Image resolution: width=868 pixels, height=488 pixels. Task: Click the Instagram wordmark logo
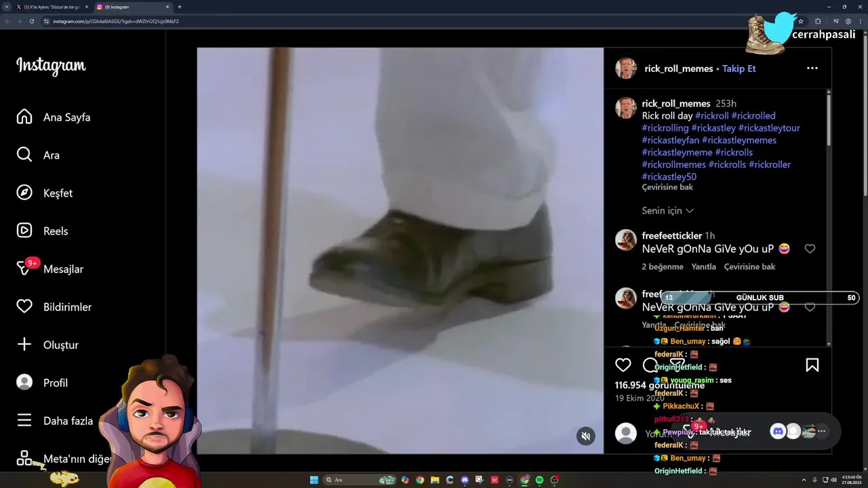pos(51,66)
